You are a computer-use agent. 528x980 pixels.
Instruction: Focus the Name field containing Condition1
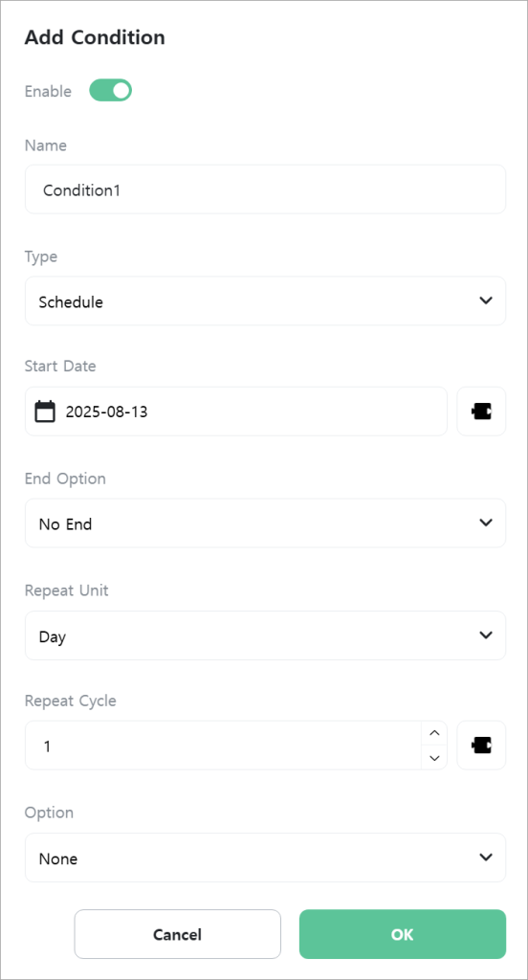(265, 189)
